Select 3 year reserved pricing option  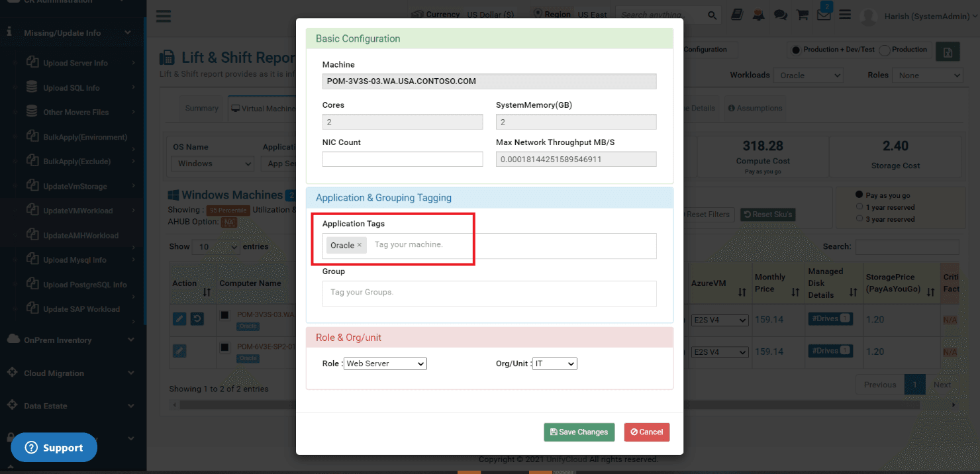(859, 218)
